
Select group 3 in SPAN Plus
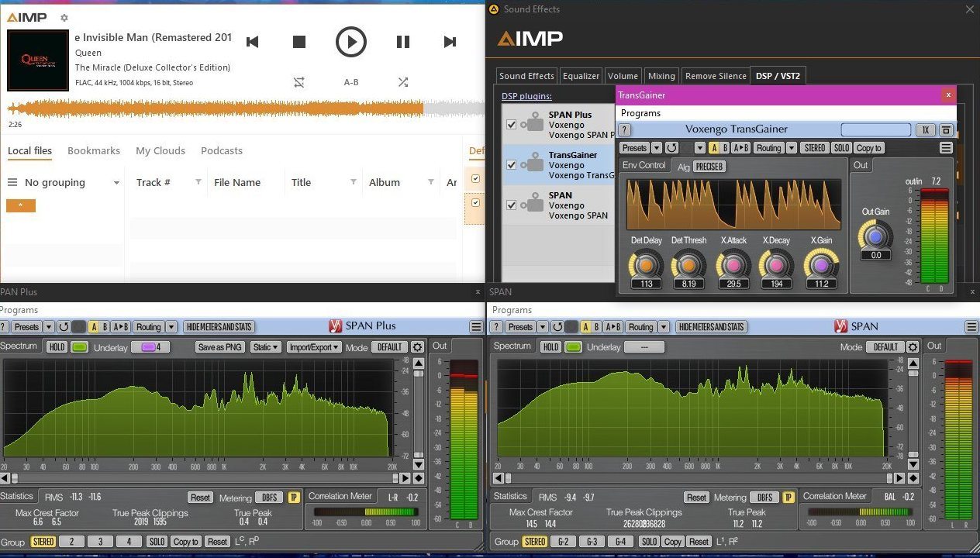coord(100,542)
